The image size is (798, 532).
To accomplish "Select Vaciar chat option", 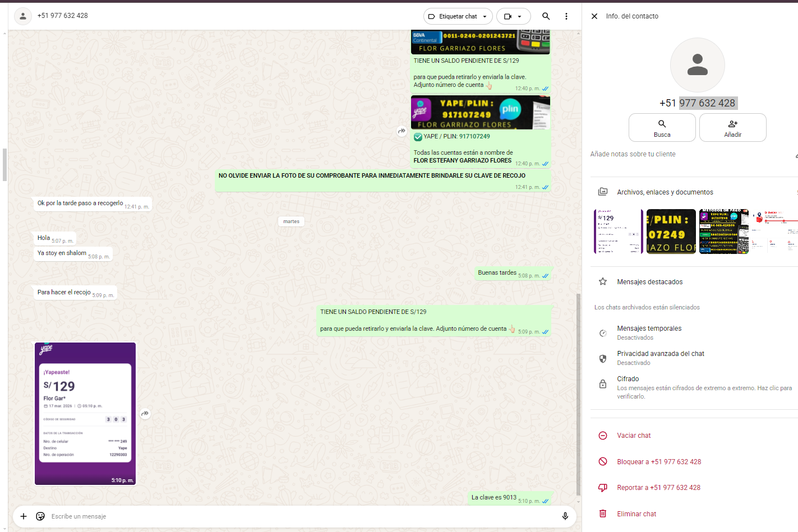I will click(634, 436).
